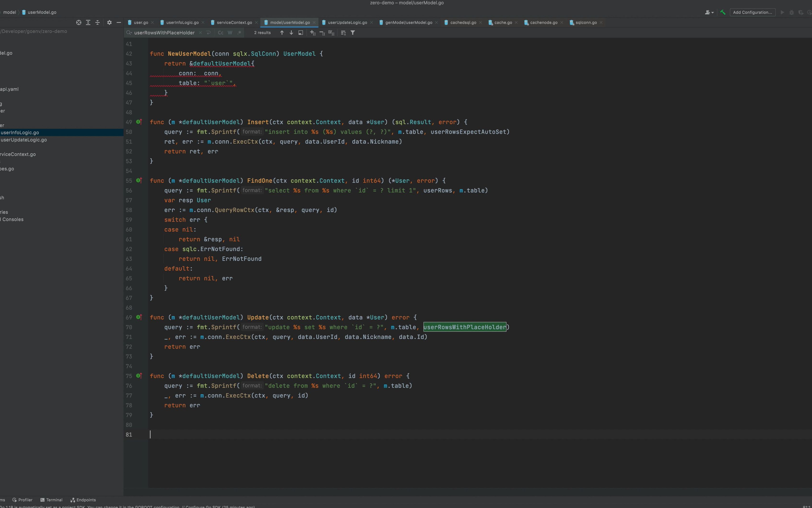
Task: Click Add Configuration button
Action: tap(752, 12)
